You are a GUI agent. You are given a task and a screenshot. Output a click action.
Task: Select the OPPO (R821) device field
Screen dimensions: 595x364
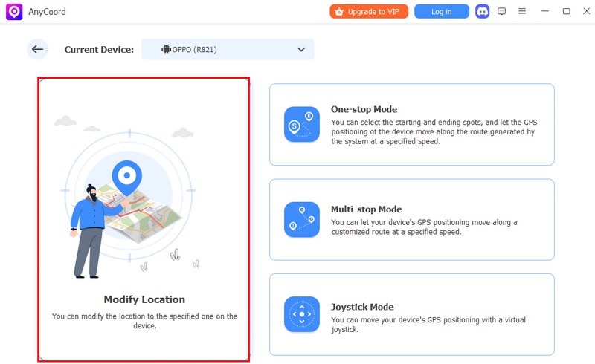point(223,50)
